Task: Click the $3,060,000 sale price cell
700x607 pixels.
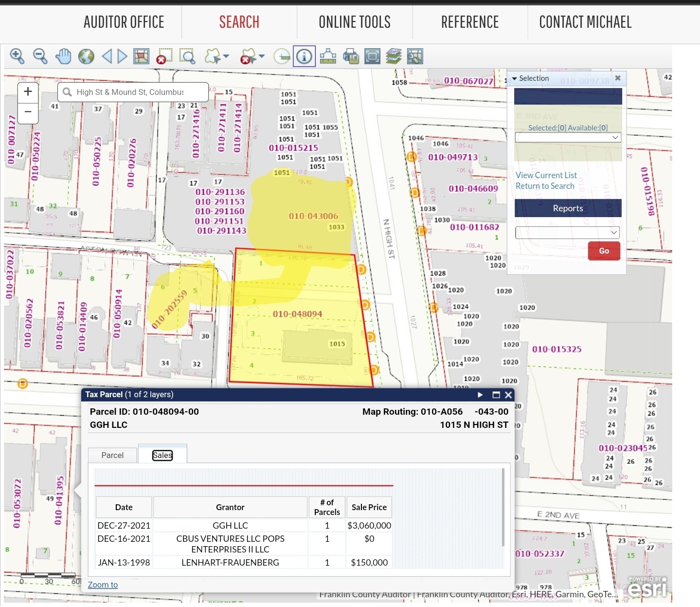Action: (369, 526)
